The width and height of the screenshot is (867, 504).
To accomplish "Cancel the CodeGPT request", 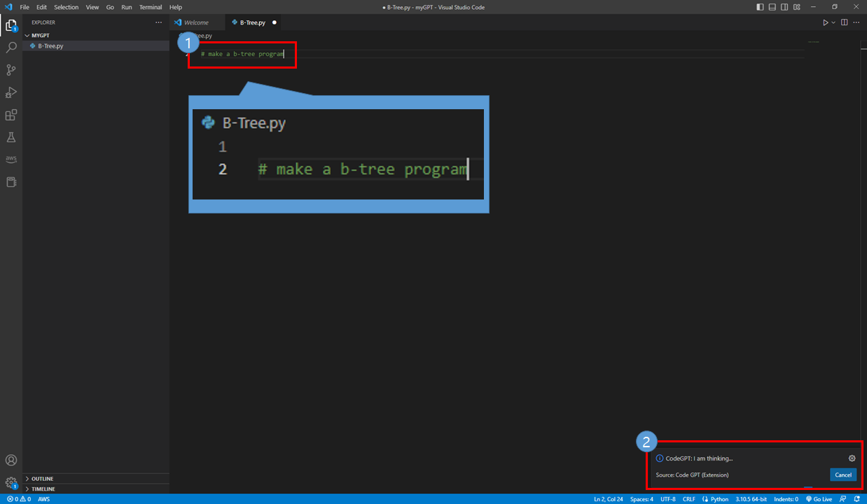I will pyautogui.click(x=843, y=475).
